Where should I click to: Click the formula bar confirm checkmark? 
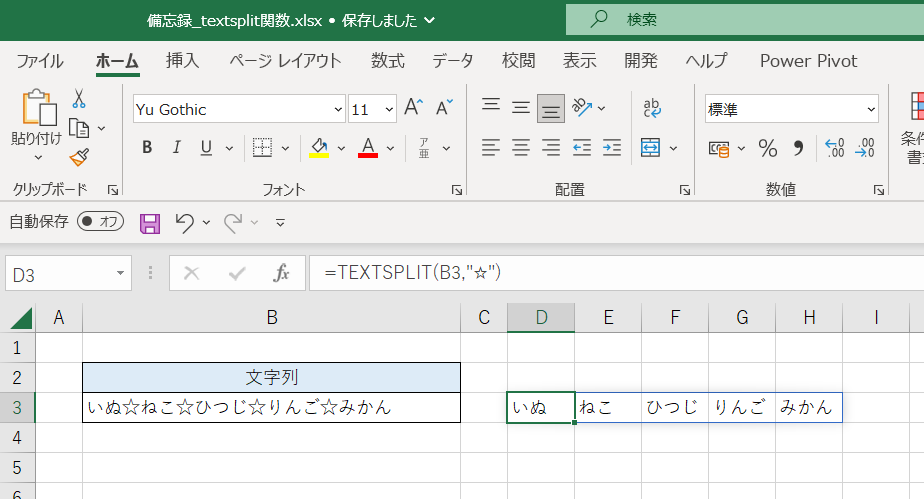[237, 273]
